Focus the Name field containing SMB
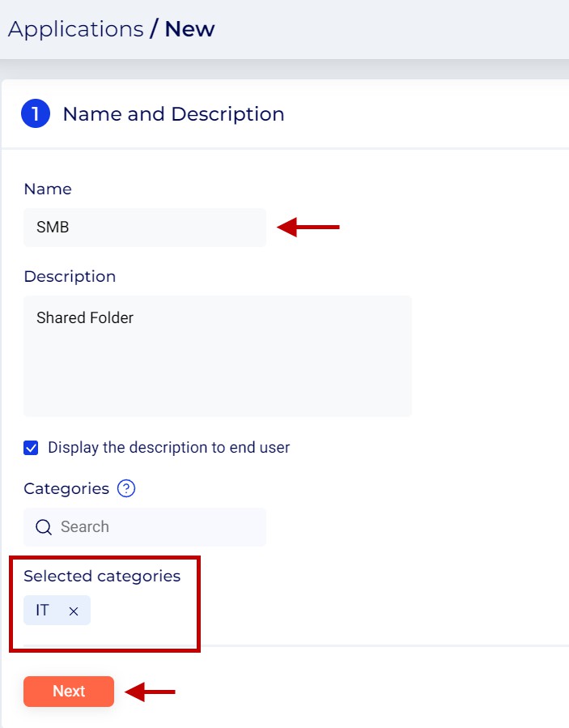 click(x=144, y=228)
